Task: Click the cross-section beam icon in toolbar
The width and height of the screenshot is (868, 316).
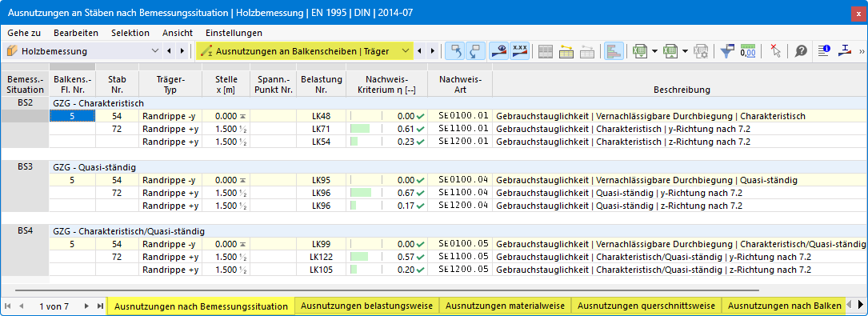Action: pyautogui.click(x=845, y=51)
